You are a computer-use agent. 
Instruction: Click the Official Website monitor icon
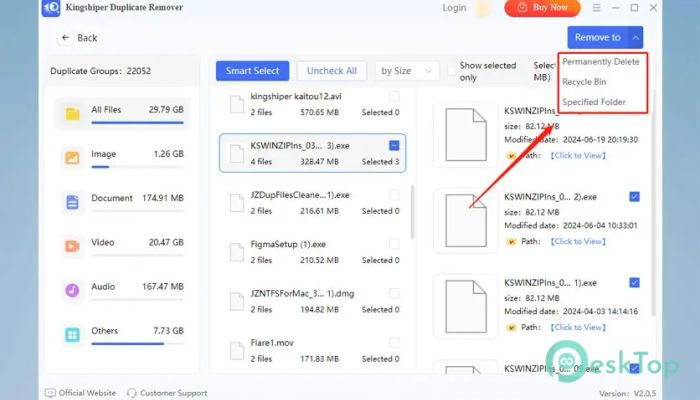[x=50, y=393]
